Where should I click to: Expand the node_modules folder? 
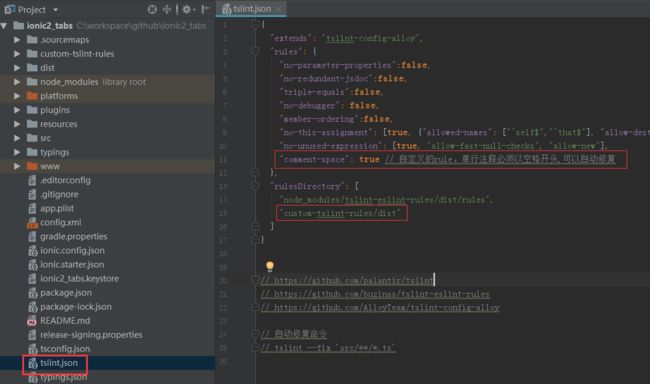tap(17, 82)
